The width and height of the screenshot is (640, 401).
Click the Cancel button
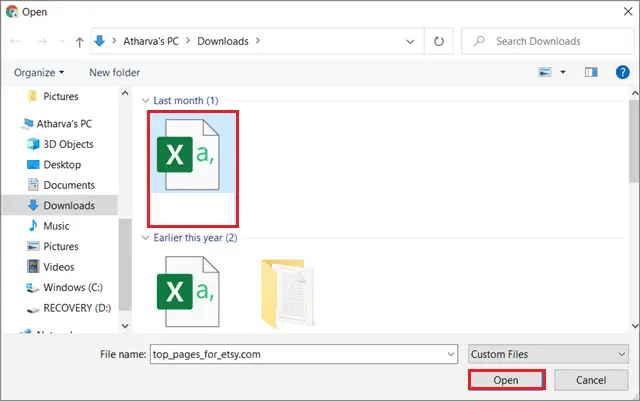591,380
